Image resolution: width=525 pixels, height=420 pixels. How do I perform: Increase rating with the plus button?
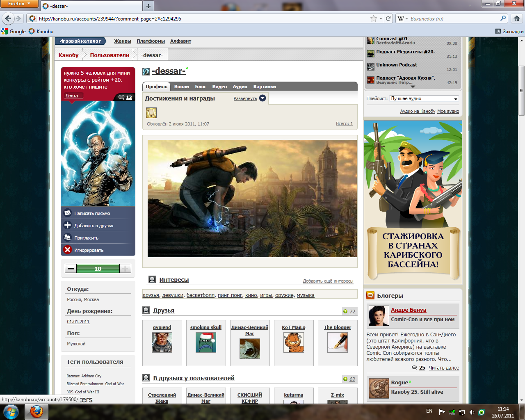(x=125, y=269)
